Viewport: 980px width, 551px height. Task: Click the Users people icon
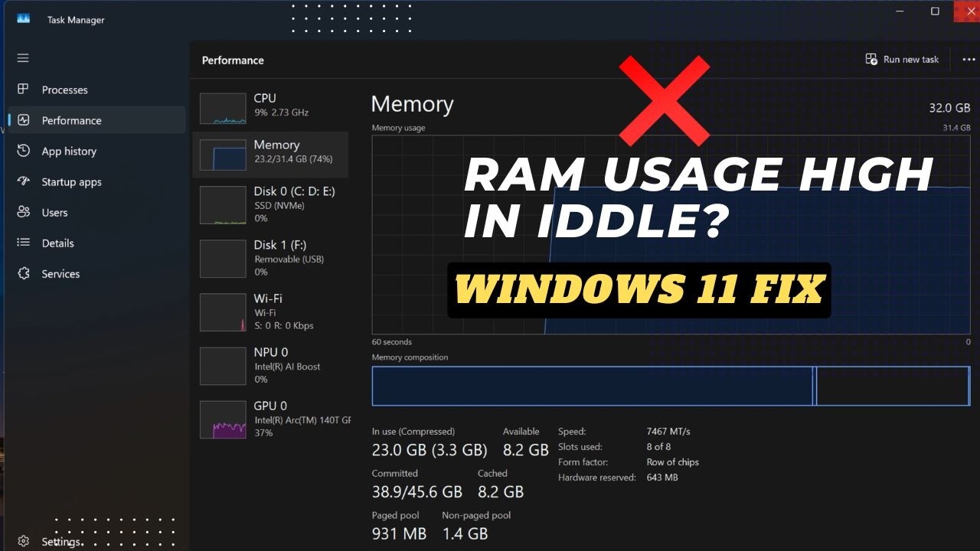click(23, 212)
